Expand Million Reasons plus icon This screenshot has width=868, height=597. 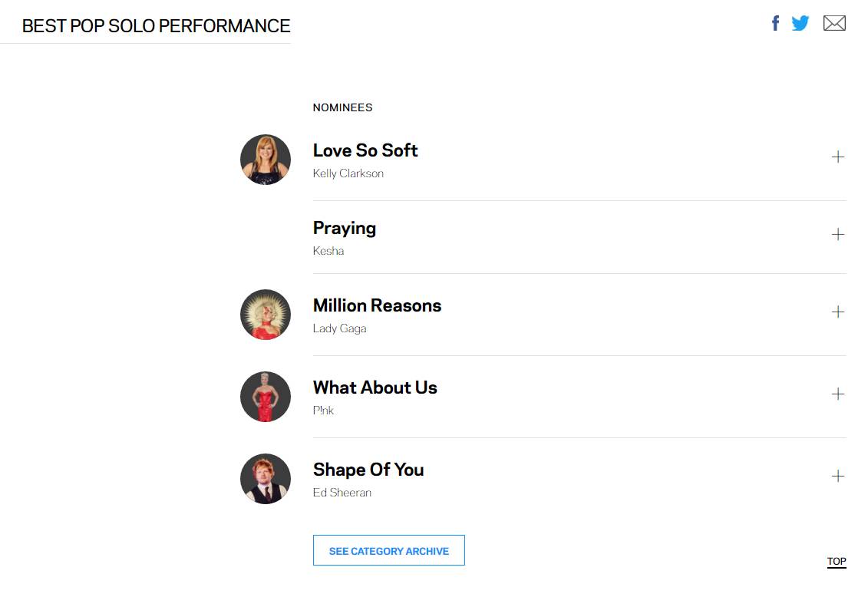tap(837, 312)
